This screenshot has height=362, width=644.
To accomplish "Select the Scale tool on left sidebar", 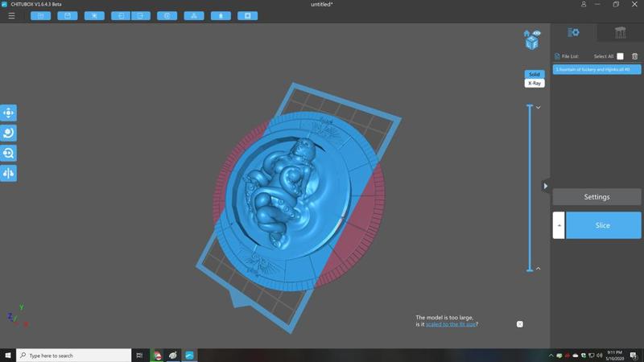I will coord(8,153).
